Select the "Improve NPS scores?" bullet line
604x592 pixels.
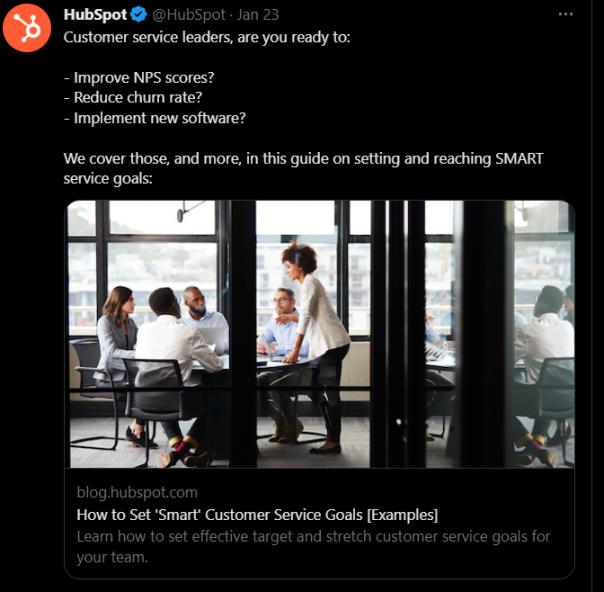point(146,77)
